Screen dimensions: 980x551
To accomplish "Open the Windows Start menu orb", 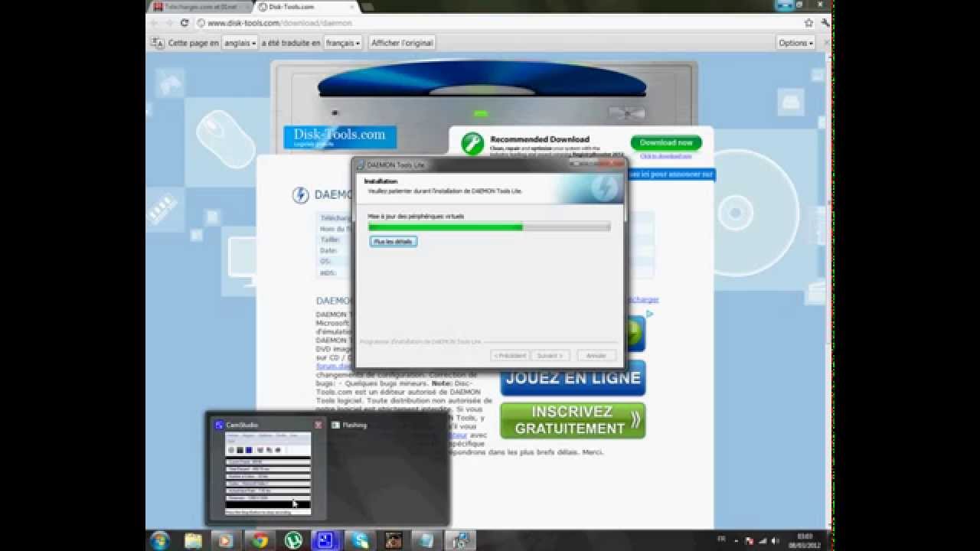I will (x=160, y=540).
